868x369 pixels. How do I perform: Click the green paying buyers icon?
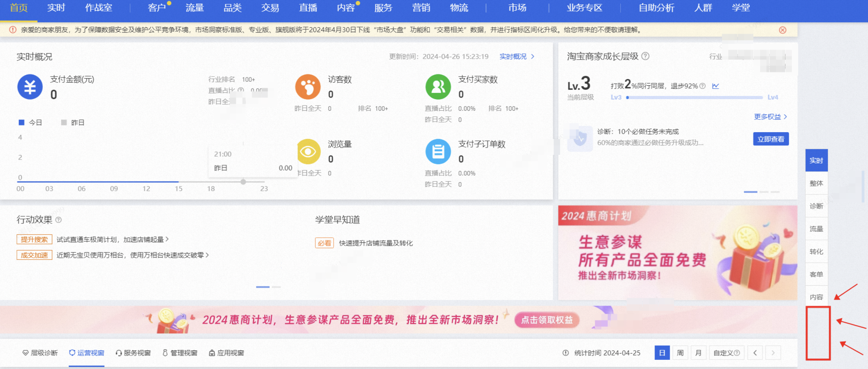438,87
